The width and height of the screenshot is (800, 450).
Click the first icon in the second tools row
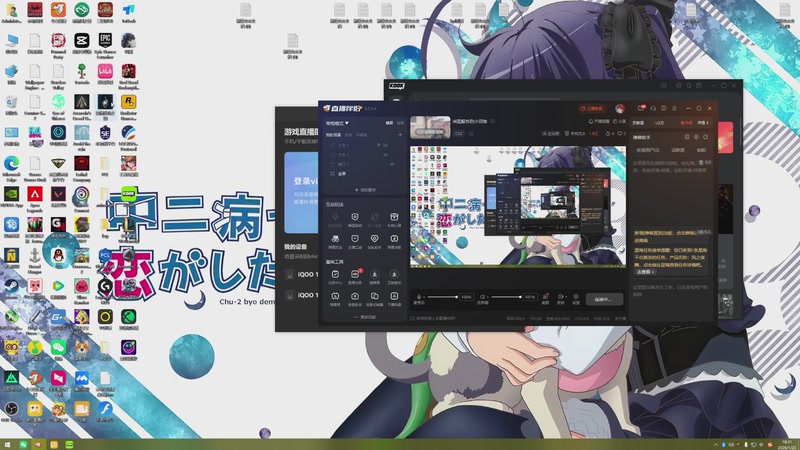click(x=335, y=240)
